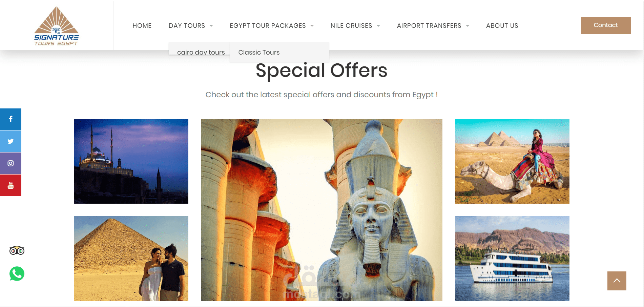Screen dimensions: 644x307
Task: Open the Twitter social link
Action: pyautogui.click(x=11, y=141)
